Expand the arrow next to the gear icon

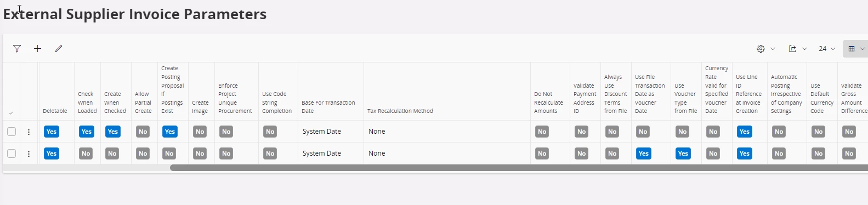(x=773, y=49)
